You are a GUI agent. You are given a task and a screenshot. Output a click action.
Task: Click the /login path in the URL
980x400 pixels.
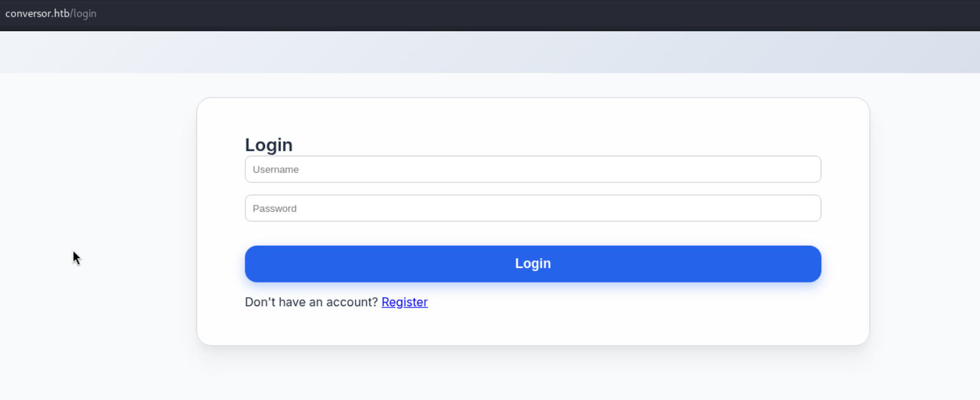83,13
